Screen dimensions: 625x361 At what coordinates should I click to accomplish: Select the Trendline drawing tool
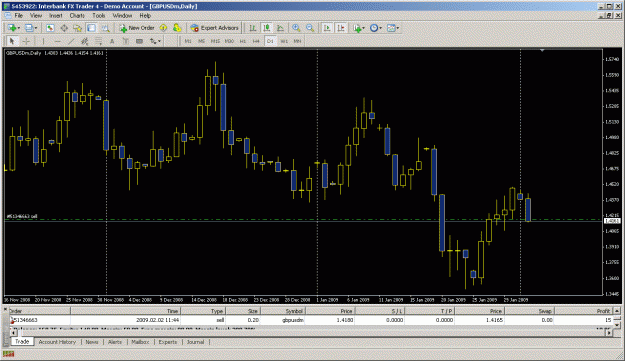click(71, 41)
